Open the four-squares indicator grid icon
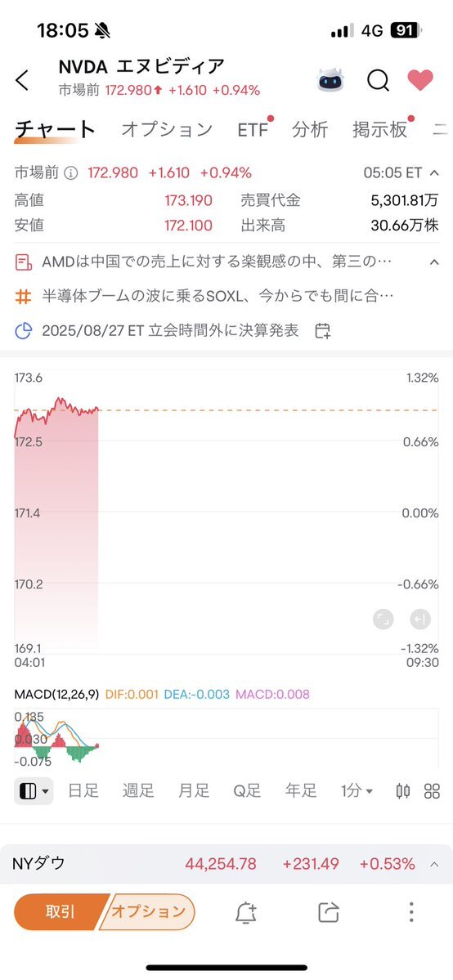This screenshot has height=980, width=453. pyautogui.click(x=432, y=791)
